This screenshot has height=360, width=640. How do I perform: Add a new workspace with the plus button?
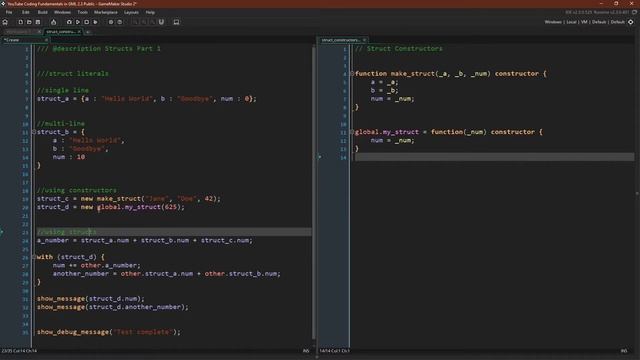pyautogui.click(x=88, y=31)
